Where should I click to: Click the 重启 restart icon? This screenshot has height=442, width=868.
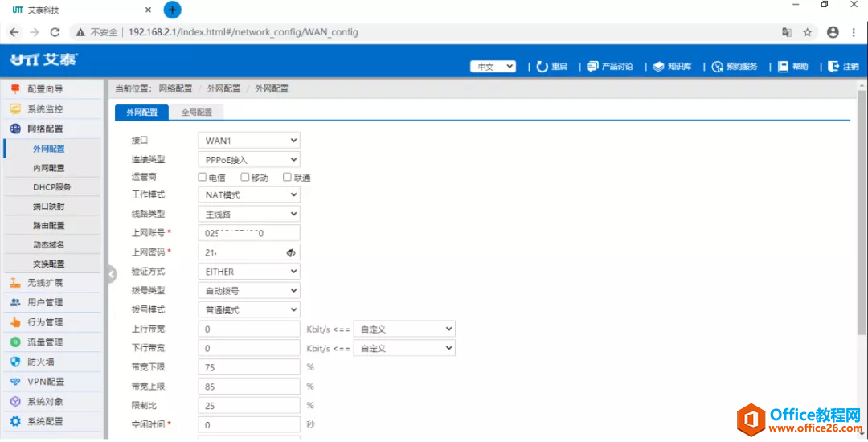tap(542, 67)
